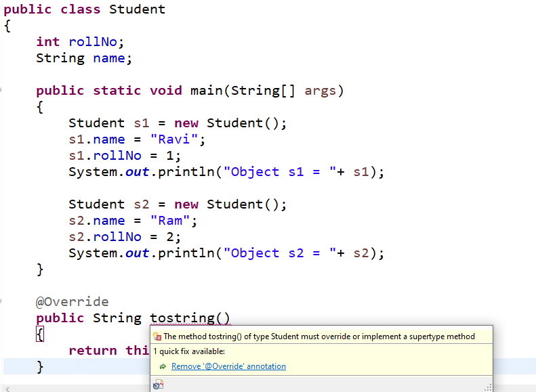The width and height of the screenshot is (536, 392).
Task: Click the args parameter of main
Action: point(320,91)
